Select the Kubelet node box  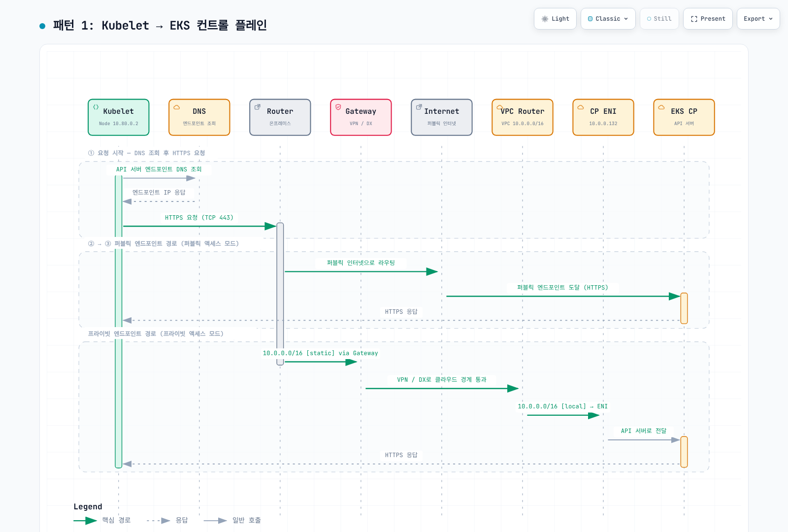[119, 117]
